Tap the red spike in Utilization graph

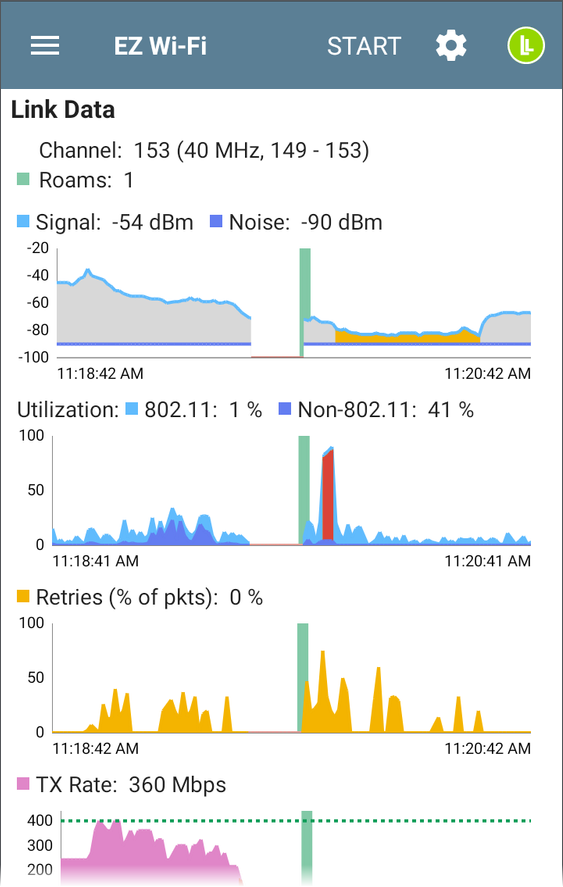point(328,495)
